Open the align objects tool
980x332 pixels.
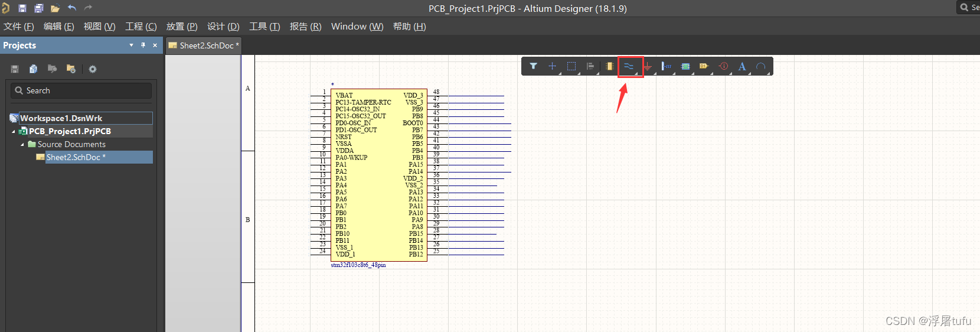click(590, 66)
